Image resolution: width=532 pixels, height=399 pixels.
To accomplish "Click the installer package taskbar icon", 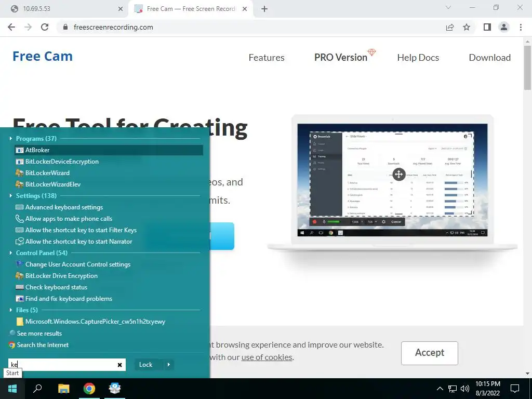I will click(115, 389).
